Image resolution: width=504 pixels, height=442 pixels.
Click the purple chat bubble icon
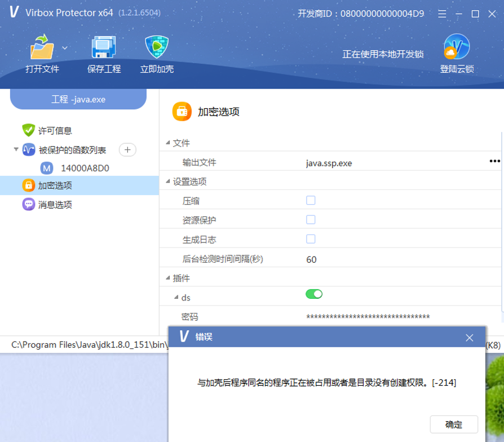[29, 205]
